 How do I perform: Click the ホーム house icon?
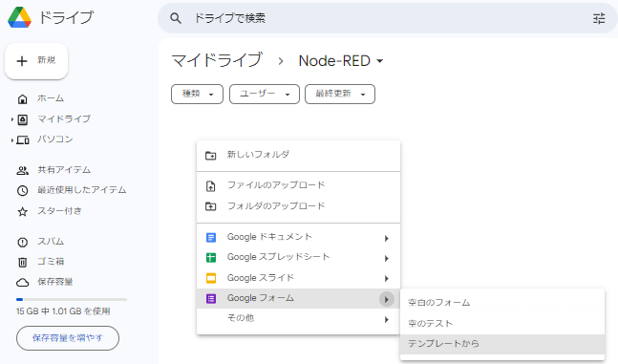[x=23, y=99]
